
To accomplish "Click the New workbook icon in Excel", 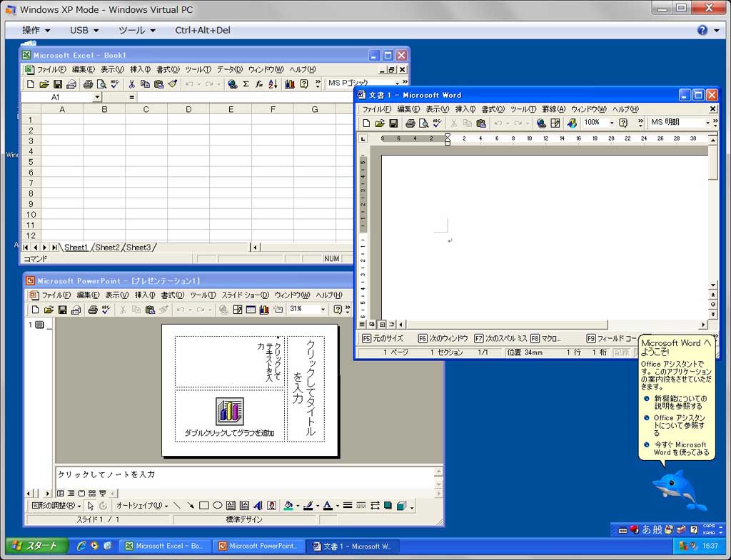I will pyautogui.click(x=31, y=84).
